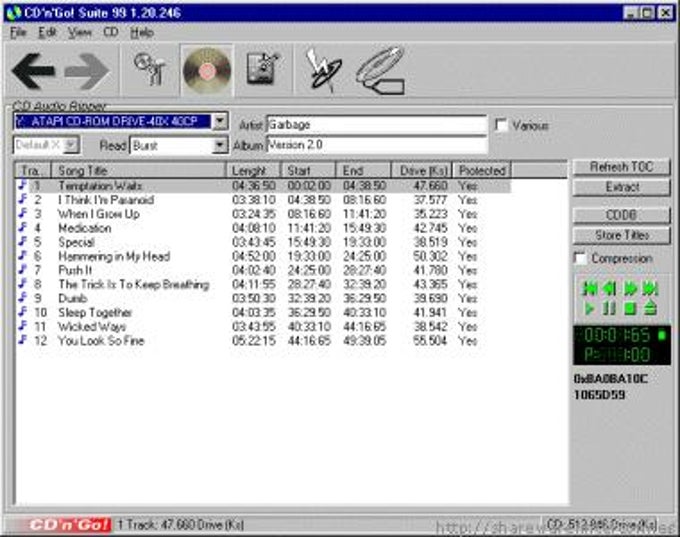680x537 pixels.
Task: Click the black Back arrow icon
Action: (x=34, y=71)
